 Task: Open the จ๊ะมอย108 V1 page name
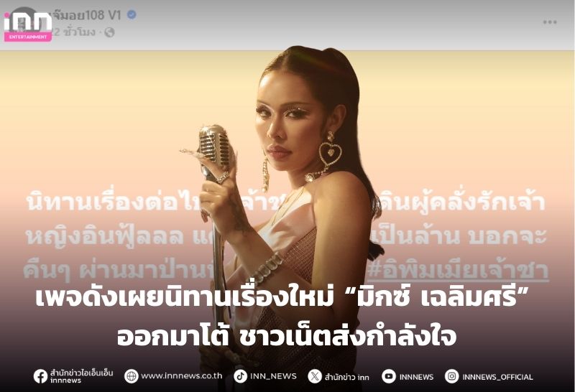(86, 15)
